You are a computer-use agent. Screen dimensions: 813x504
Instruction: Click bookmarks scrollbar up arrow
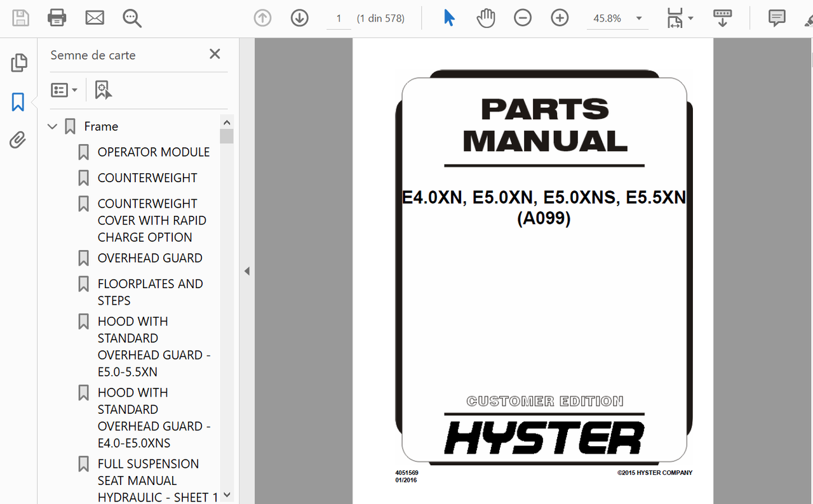point(227,122)
